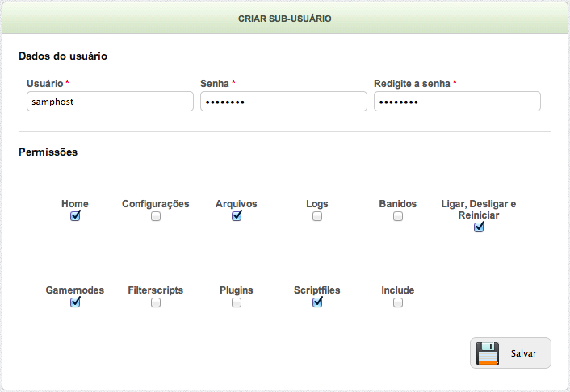Enable the Plugins permission checkbox

[237, 302]
